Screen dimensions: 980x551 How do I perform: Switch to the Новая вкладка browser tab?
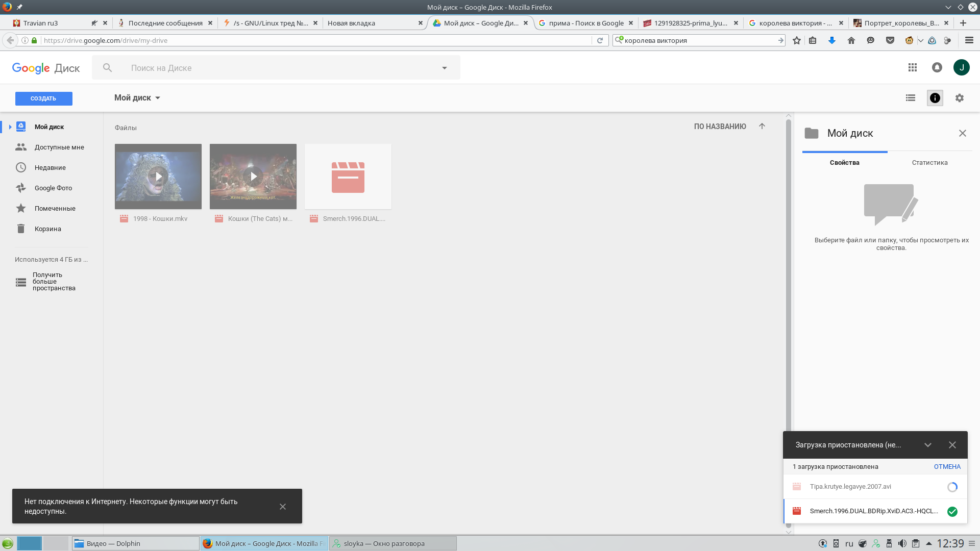(x=375, y=23)
